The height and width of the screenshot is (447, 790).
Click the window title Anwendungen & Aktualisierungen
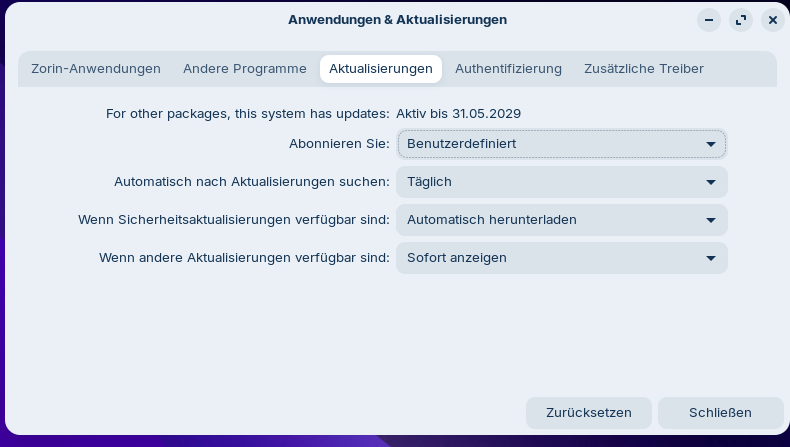pos(397,20)
